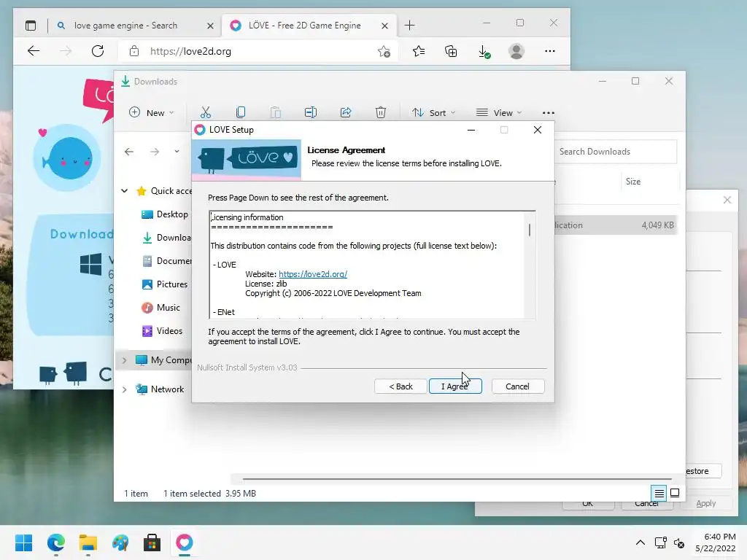747x560 pixels.
Task: Click the Paste icon in Downloads toolbar
Action: tap(275, 112)
